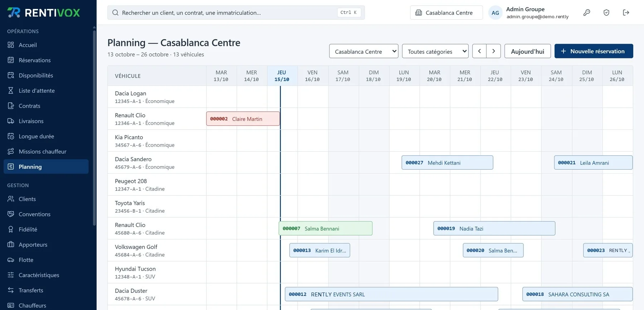Open reservation 000019 Nadia Tazi
Image resolution: width=644 pixels, height=310 pixels.
click(x=494, y=228)
